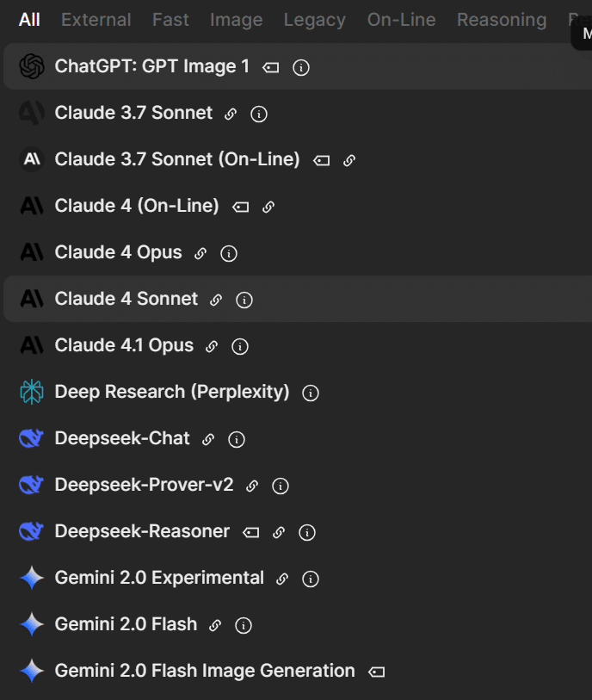Select Claude 3.7 Sonnet (On-Line) model

177,159
